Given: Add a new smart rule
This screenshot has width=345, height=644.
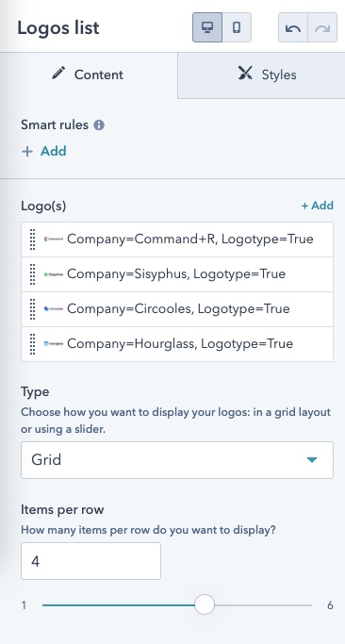Looking at the screenshot, I should (44, 151).
